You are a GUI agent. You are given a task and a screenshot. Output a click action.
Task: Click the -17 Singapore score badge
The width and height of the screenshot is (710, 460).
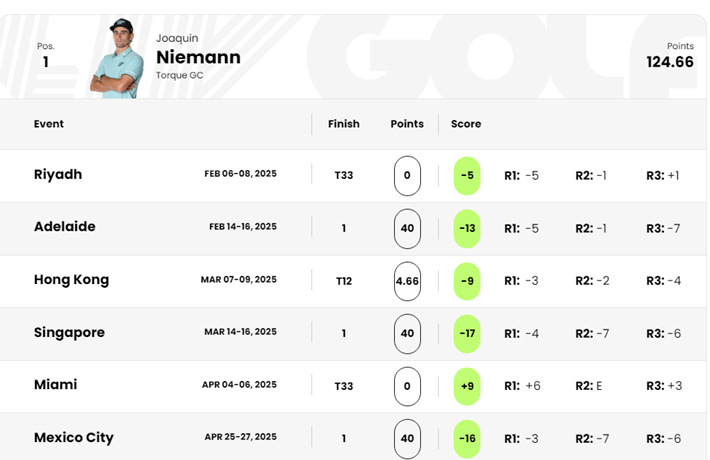click(x=467, y=334)
